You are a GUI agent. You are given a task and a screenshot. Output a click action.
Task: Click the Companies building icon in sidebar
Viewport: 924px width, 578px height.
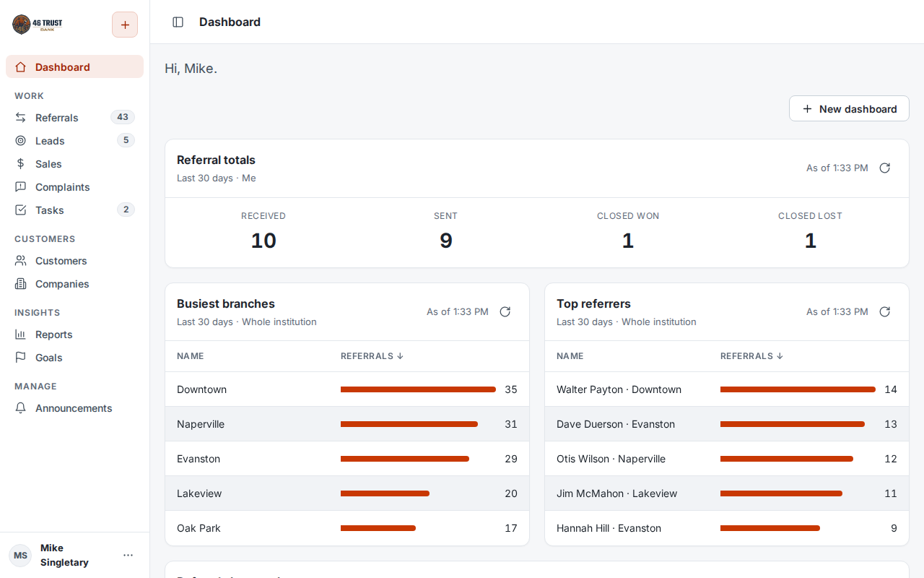pos(20,283)
